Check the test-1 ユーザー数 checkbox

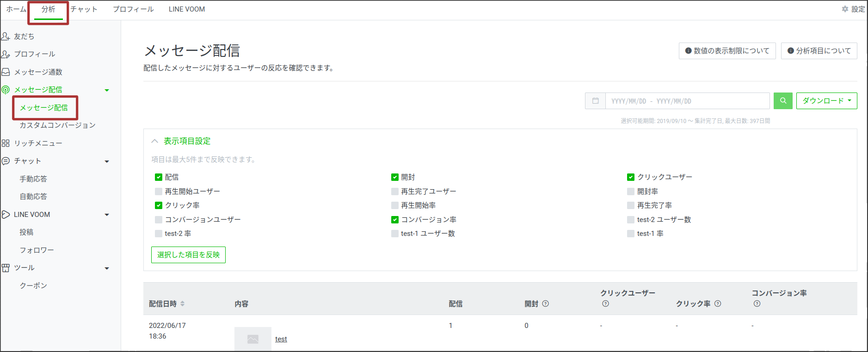click(x=395, y=234)
